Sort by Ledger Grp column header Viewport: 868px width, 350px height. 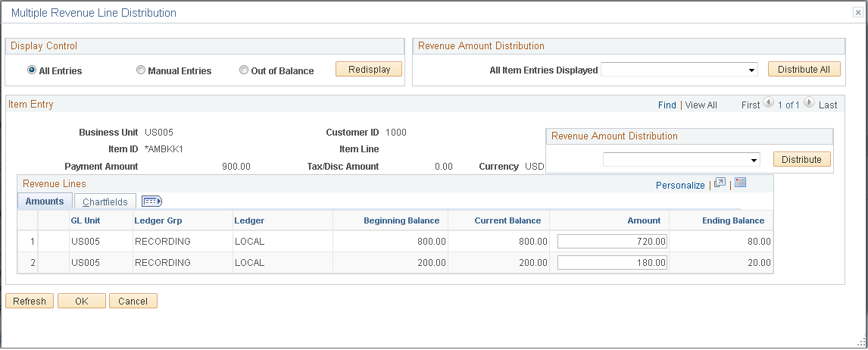158,220
